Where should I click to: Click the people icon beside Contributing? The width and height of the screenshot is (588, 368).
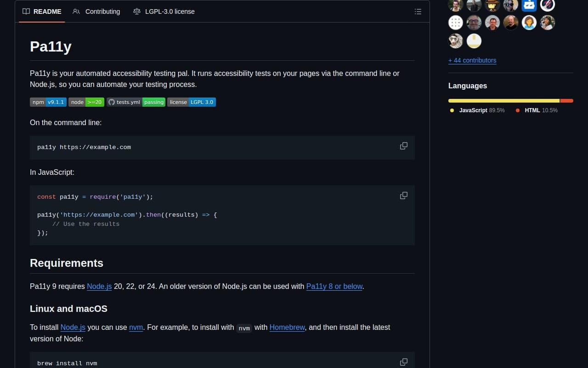pos(76,11)
